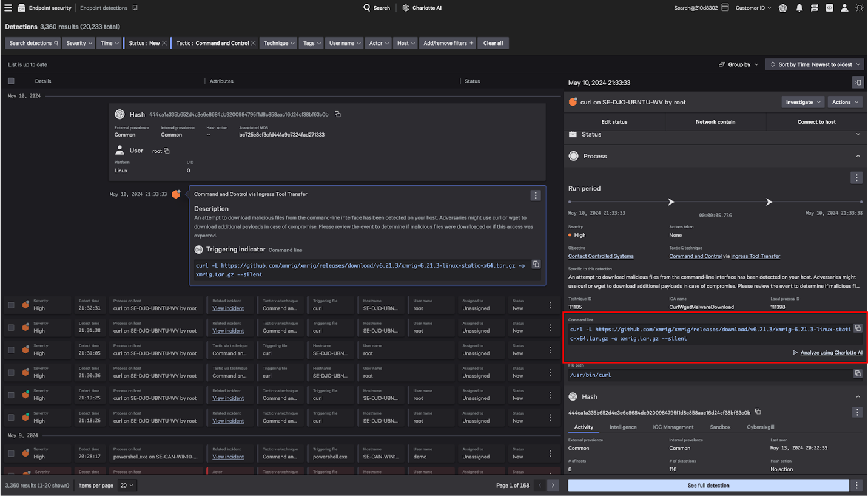Collapse the Process section
868x496 pixels.
point(858,156)
